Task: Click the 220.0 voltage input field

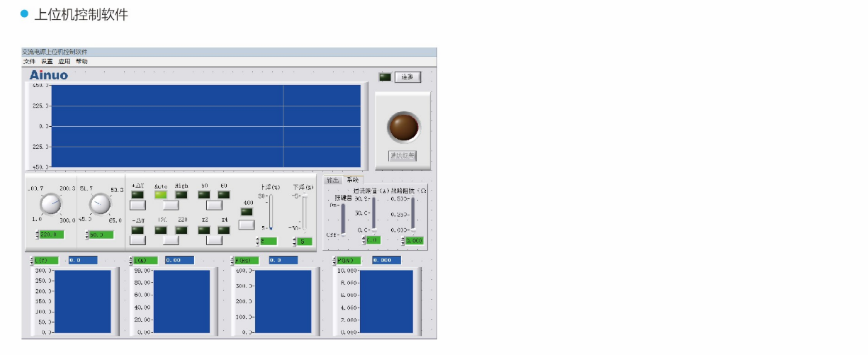Action: 52,235
